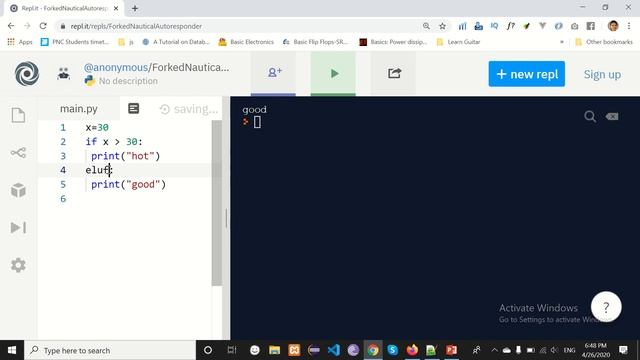Click the saving history indicator
Image resolution: width=640 pixels, height=360 pixels.
click(x=189, y=109)
